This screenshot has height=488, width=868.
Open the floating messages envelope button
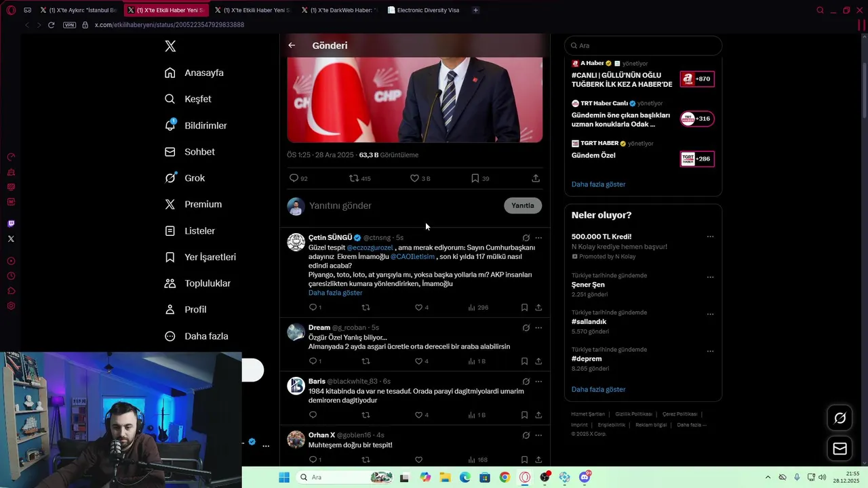tap(840, 449)
